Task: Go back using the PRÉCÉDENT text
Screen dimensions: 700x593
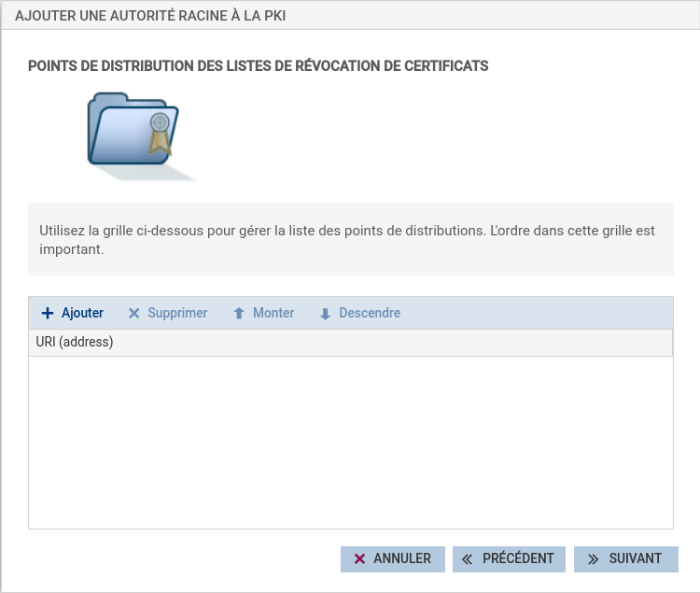Action: pyautogui.click(x=518, y=558)
